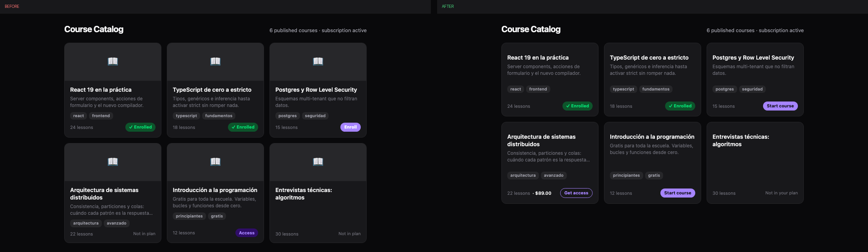Click 'Not in plan' on the BEFORE Entrevistas técnicas card
The height and width of the screenshot is (252, 868).
(x=349, y=234)
